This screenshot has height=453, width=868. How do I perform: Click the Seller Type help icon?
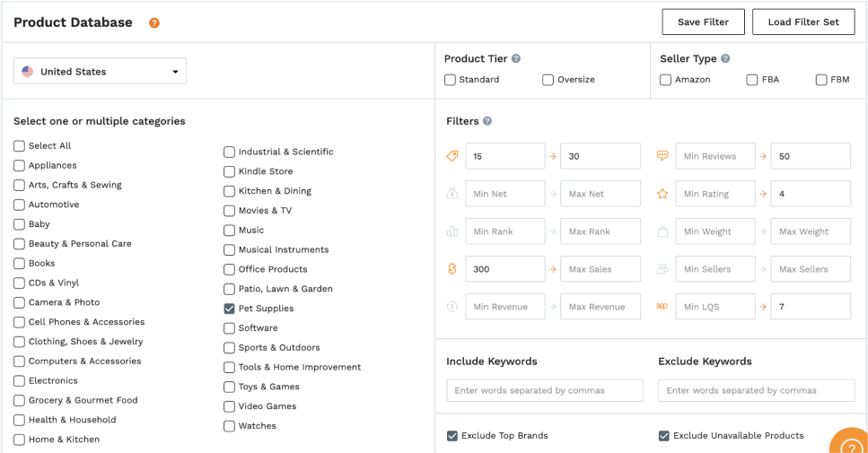click(x=725, y=58)
